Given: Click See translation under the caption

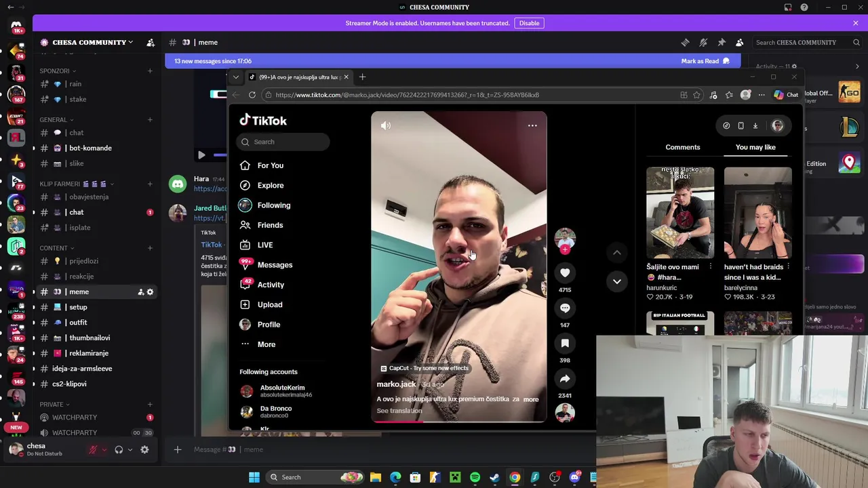Looking at the screenshot, I should [x=399, y=411].
